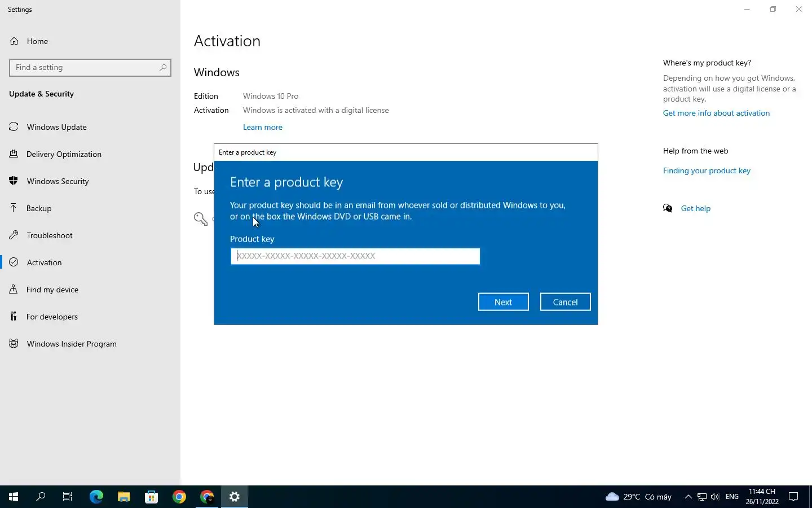Click the Delivery Optimization icon

click(x=14, y=154)
